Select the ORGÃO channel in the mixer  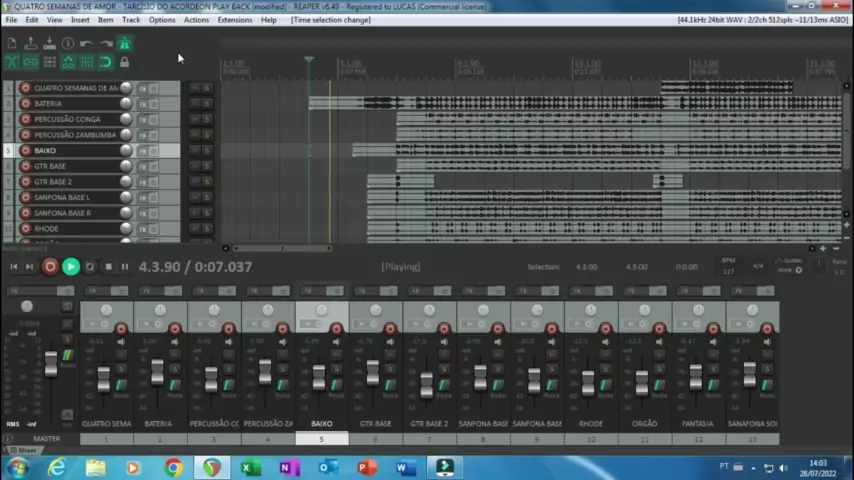[645, 424]
